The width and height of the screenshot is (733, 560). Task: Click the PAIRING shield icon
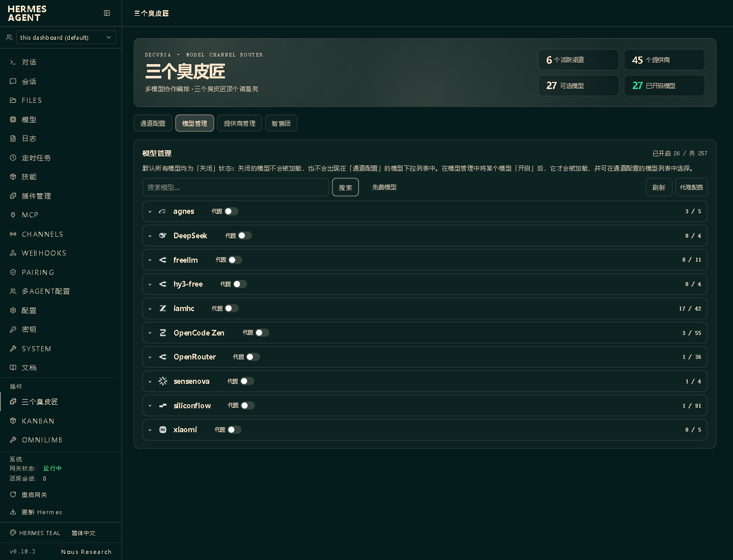pyautogui.click(x=13, y=272)
